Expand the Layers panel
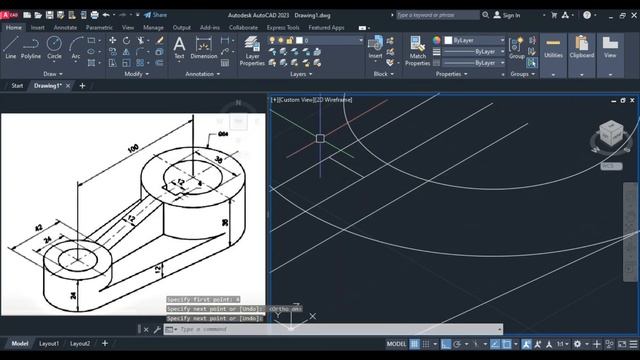Viewport: 640px width, 360px height. pyautogui.click(x=301, y=74)
